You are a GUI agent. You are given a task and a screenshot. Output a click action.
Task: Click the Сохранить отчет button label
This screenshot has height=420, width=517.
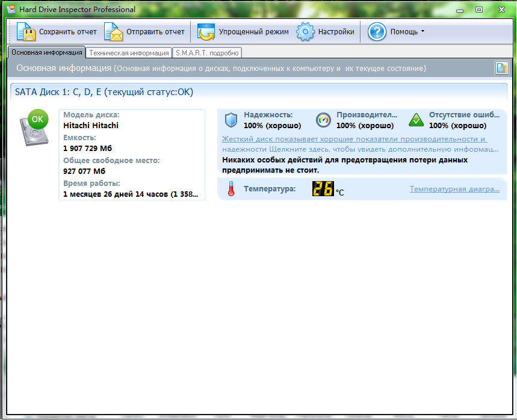click(68, 32)
